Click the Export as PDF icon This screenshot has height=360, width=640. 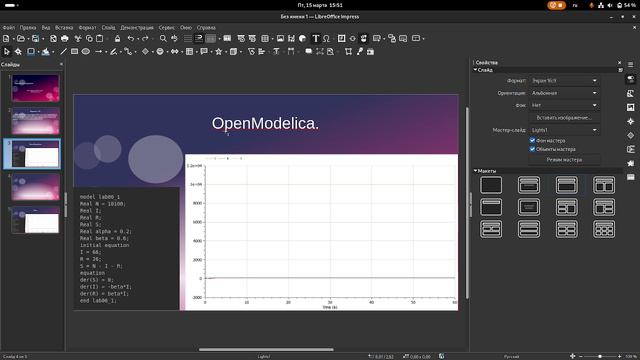click(x=53, y=38)
